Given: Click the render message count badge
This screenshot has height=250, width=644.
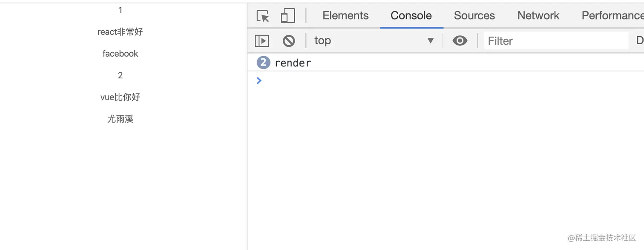Looking at the screenshot, I should tap(263, 63).
